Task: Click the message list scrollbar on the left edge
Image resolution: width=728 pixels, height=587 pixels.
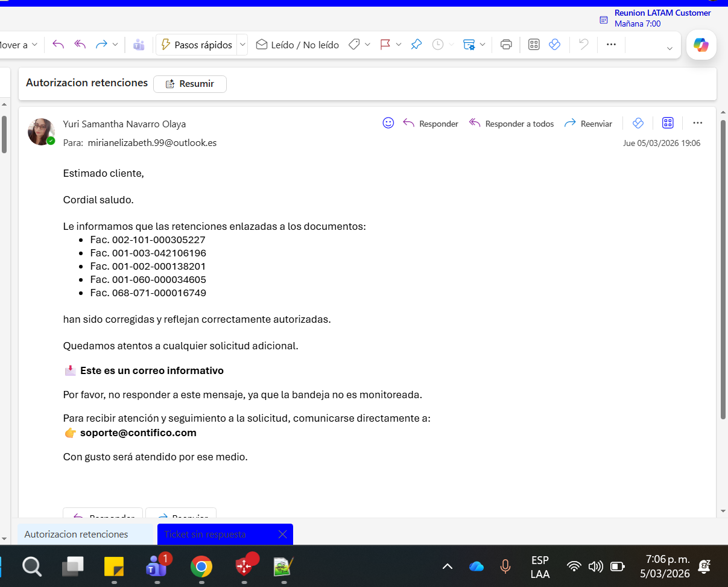Action: tap(4, 134)
